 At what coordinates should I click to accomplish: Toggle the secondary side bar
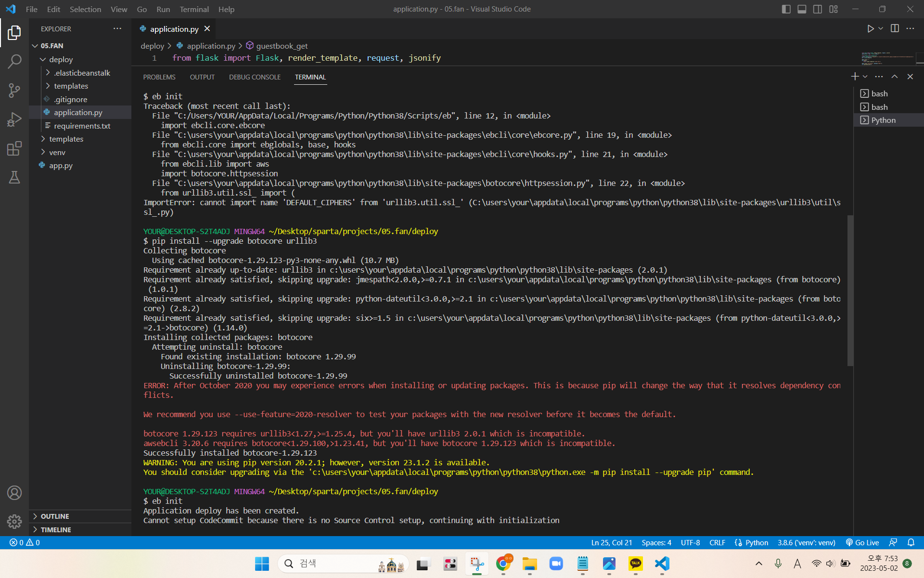pos(818,9)
